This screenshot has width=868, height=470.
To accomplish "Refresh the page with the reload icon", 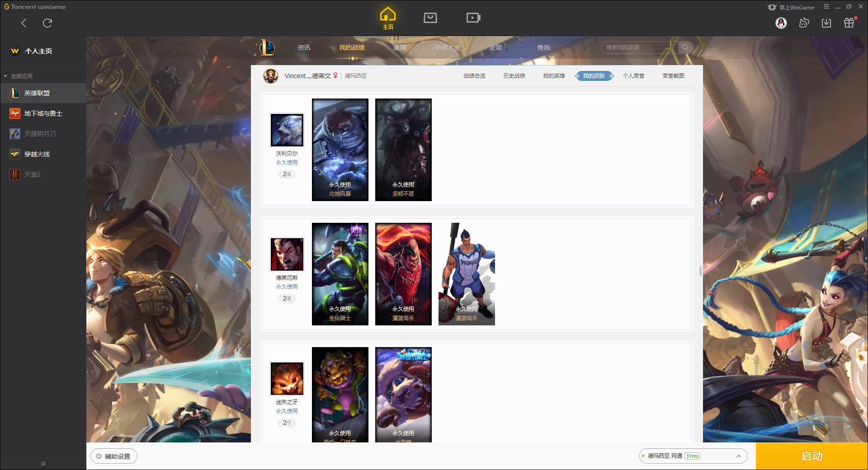I will tap(47, 23).
